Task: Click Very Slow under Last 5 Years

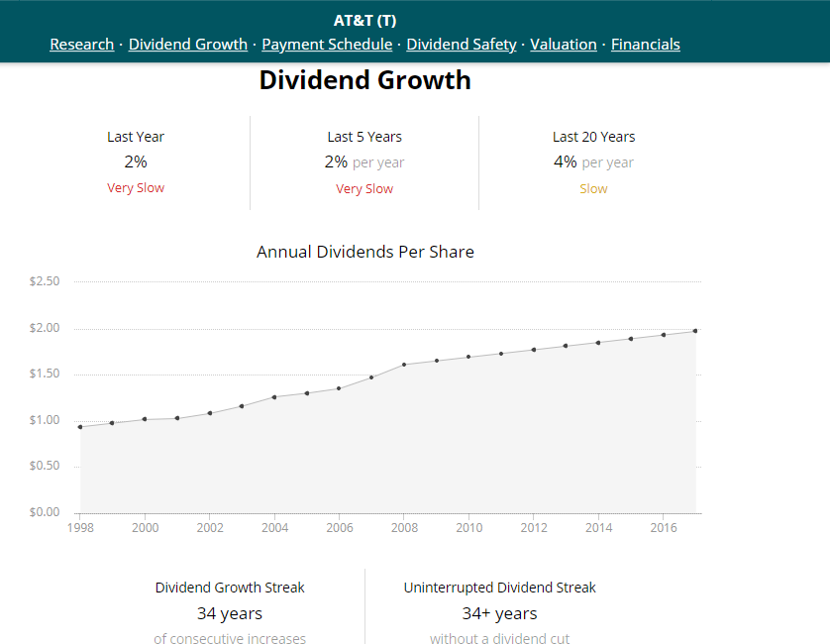Action: (x=364, y=189)
